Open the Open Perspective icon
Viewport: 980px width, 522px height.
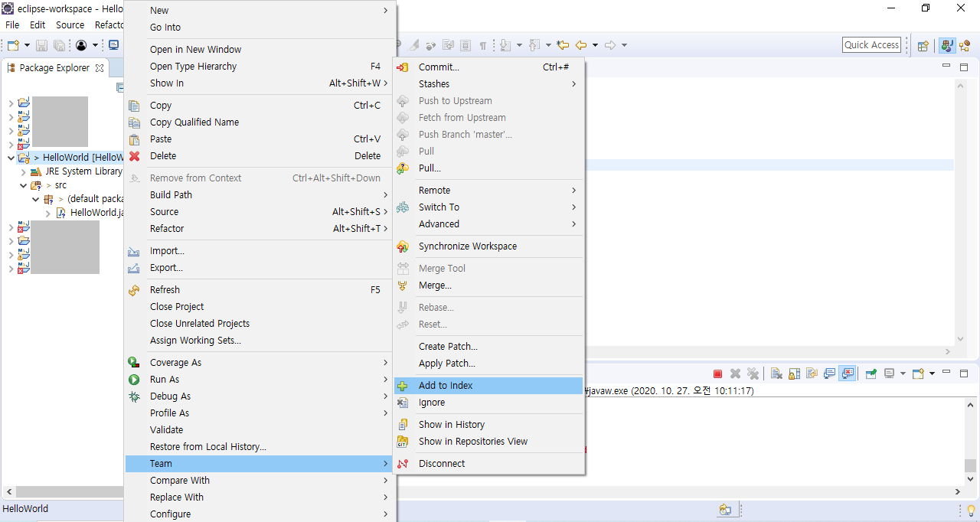(923, 45)
